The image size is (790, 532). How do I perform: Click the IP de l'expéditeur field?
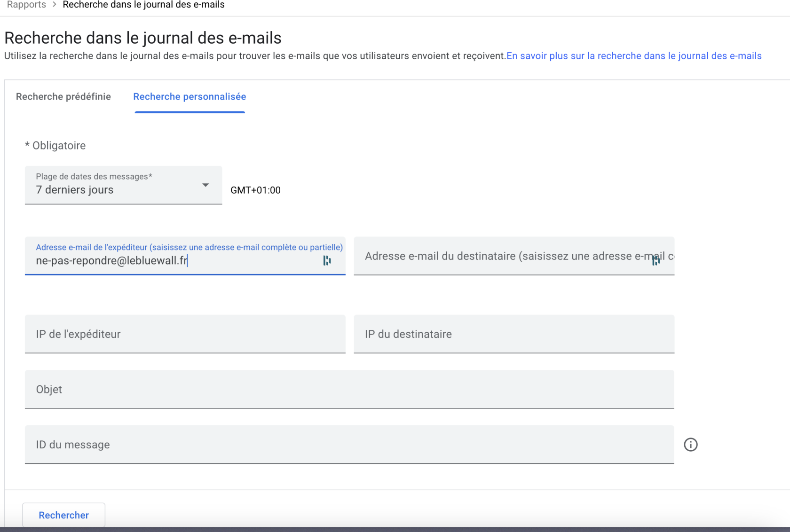[x=185, y=334]
